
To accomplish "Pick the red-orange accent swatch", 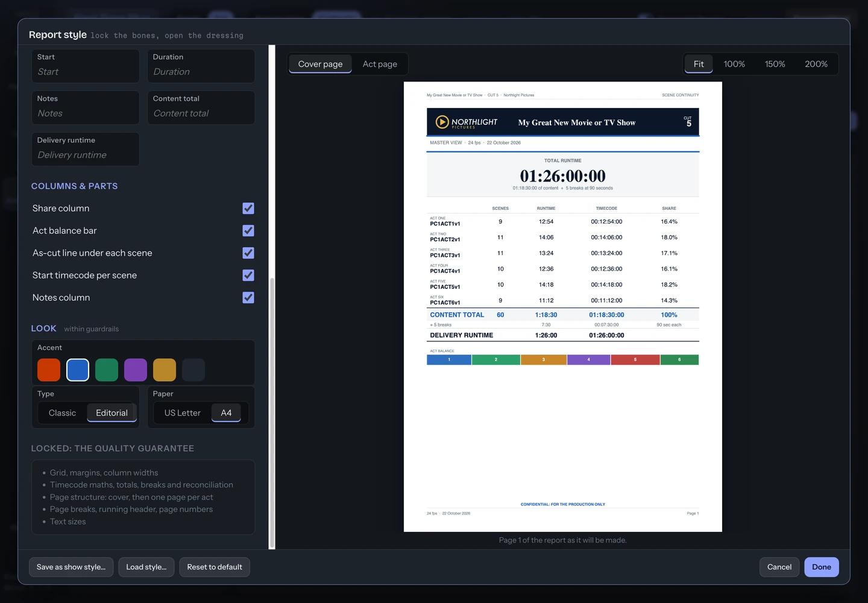I will pos(49,370).
